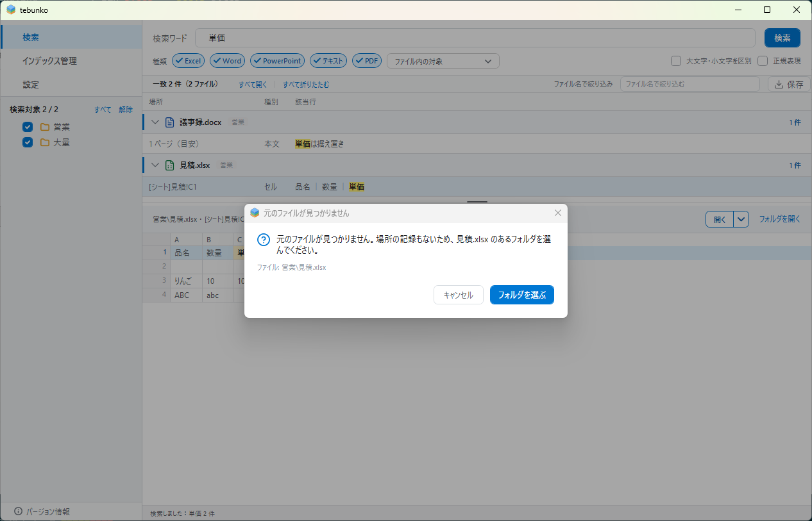Switch to the インデックス管理 sidebar tab
Viewport: 812px width, 521px height.
pyautogui.click(x=71, y=61)
